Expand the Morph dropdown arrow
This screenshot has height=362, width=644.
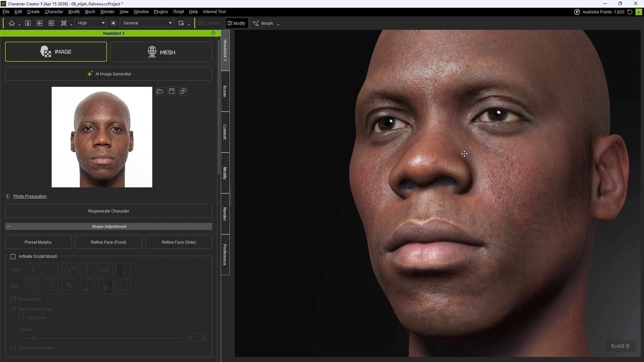(x=278, y=24)
